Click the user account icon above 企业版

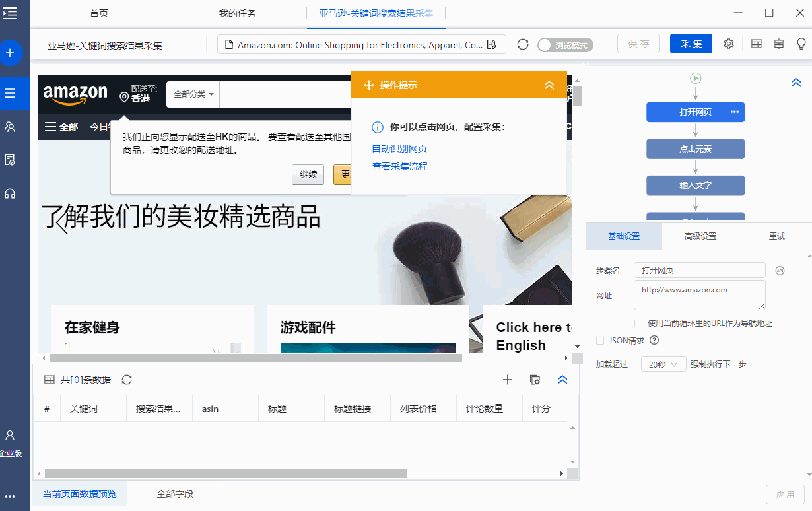coord(10,436)
